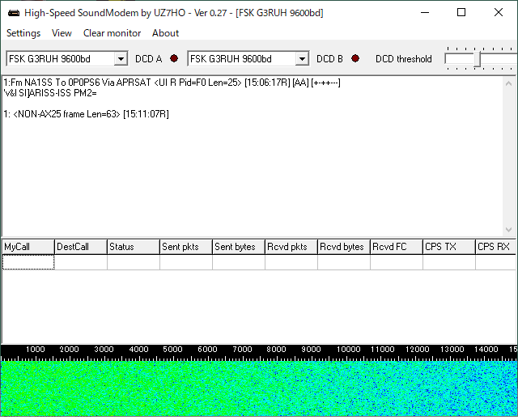Click the DCD A red indicator
Image resolution: width=518 pixels, height=420 pixels.
(174, 58)
